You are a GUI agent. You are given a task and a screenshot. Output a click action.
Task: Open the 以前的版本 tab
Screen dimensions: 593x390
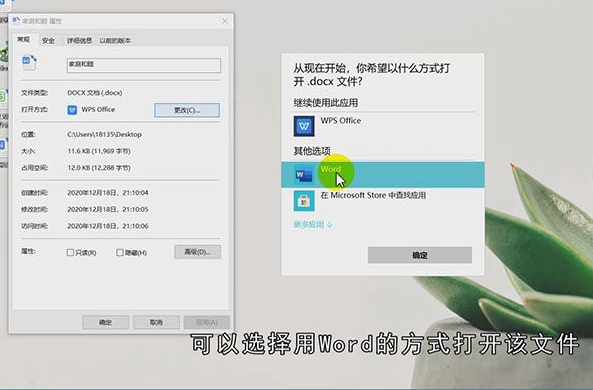(115, 40)
